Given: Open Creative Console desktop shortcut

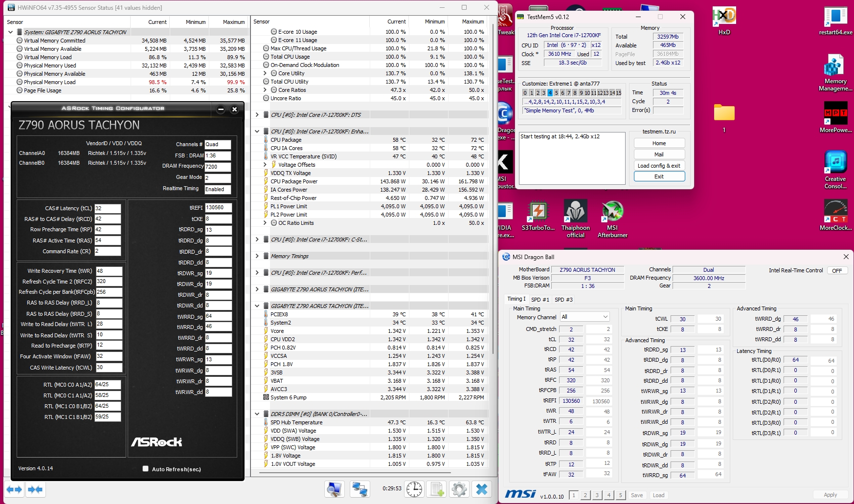Looking at the screenshot, I should (x=835, y=170).
